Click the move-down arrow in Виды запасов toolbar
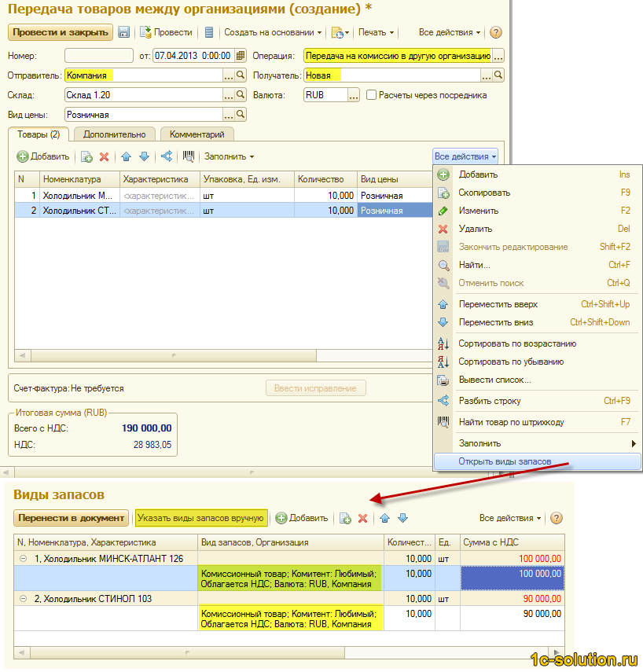 coord(402,518)
